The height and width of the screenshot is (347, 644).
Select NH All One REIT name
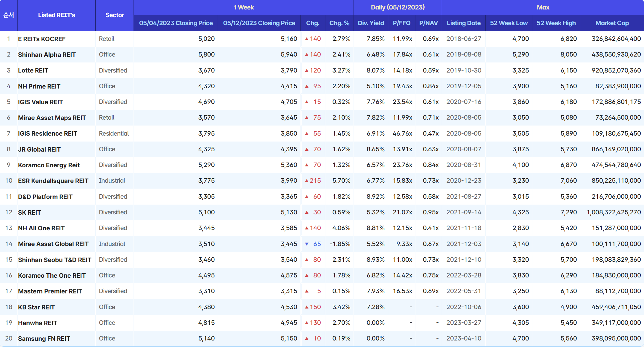coord(41,228)
